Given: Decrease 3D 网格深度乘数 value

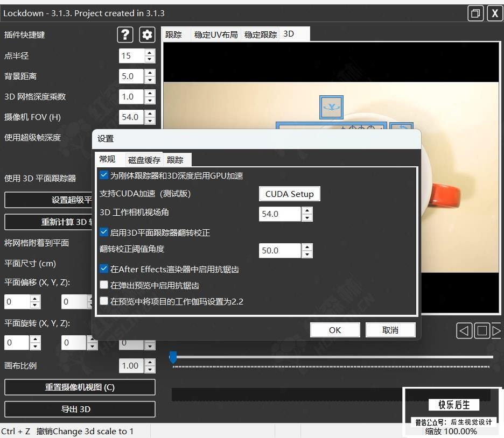Looking at the screenshot, I should (150, 101).
